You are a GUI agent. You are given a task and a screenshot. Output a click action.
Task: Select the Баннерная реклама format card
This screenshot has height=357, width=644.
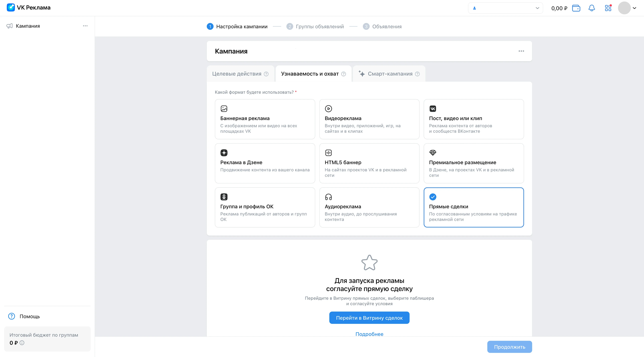coord(265,119)
